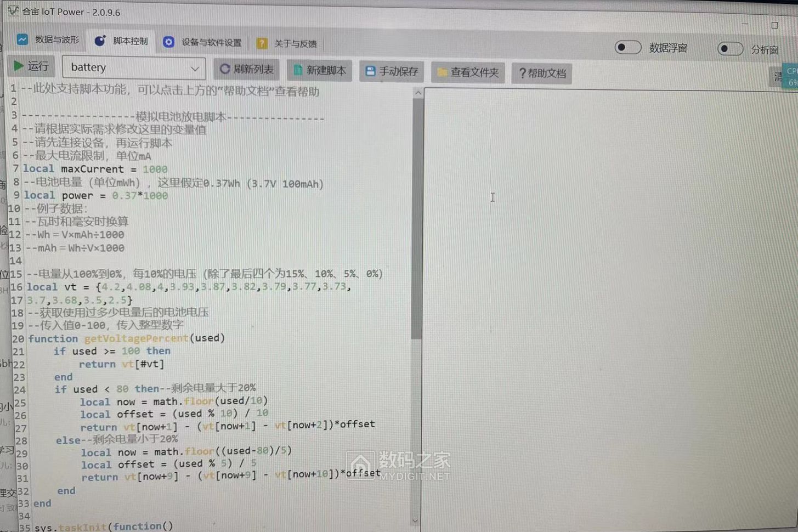Click line 'local offset = (used % 10) / 10'
798x532 pixels.
[174, 414]
